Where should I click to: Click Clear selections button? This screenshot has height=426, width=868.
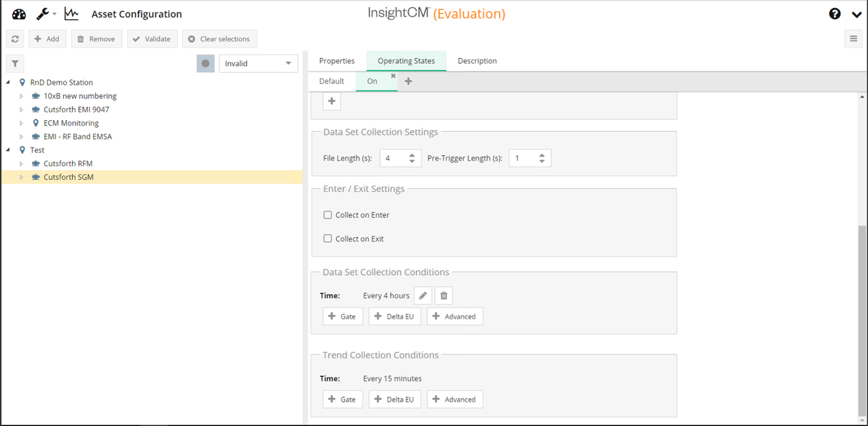219,39
